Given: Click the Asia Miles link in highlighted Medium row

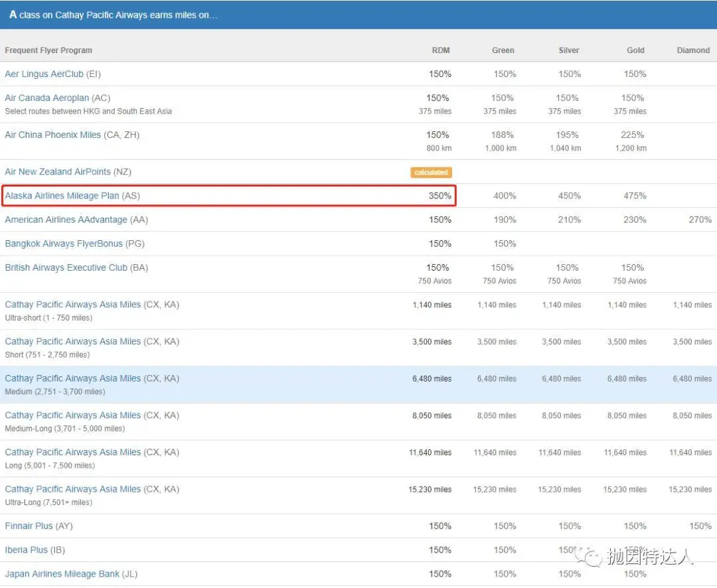Looking at the screenshot, I should click(73, 378).
